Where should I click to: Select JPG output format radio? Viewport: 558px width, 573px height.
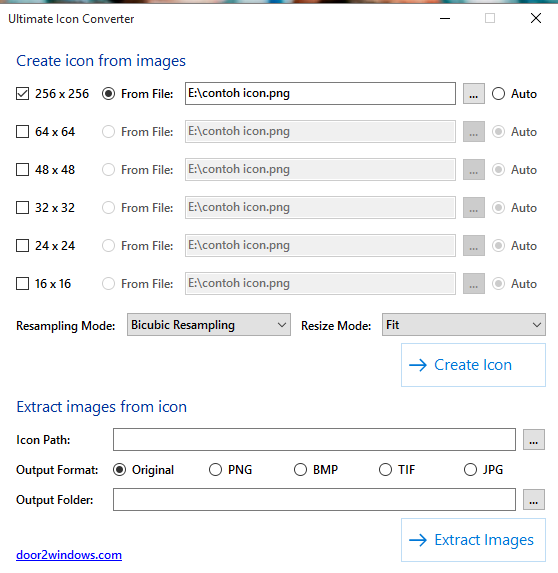(470, 470)
